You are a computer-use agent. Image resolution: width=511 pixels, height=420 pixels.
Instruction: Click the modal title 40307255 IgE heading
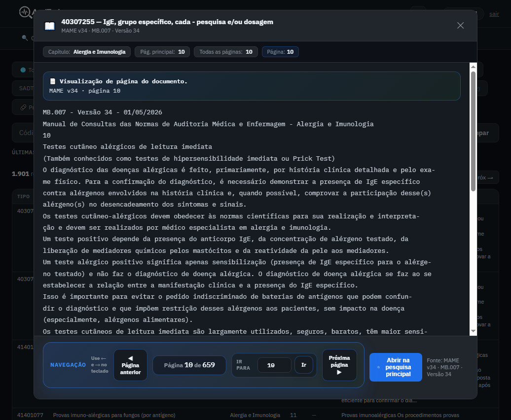point(167,22)
